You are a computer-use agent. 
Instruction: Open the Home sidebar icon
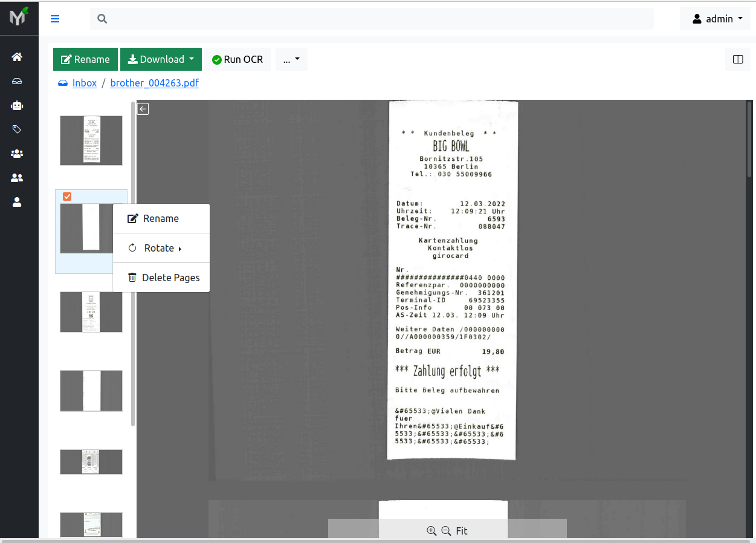(17, 57)
